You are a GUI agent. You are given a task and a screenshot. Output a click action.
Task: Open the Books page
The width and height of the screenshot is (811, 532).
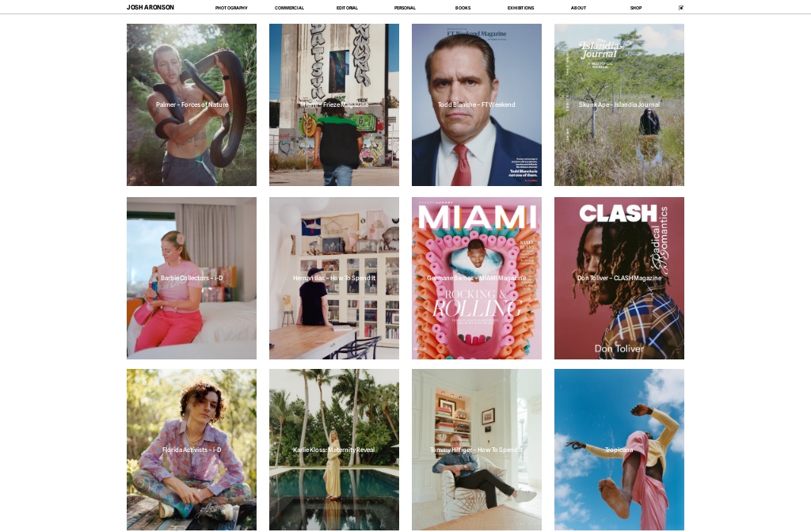(463, 8)
